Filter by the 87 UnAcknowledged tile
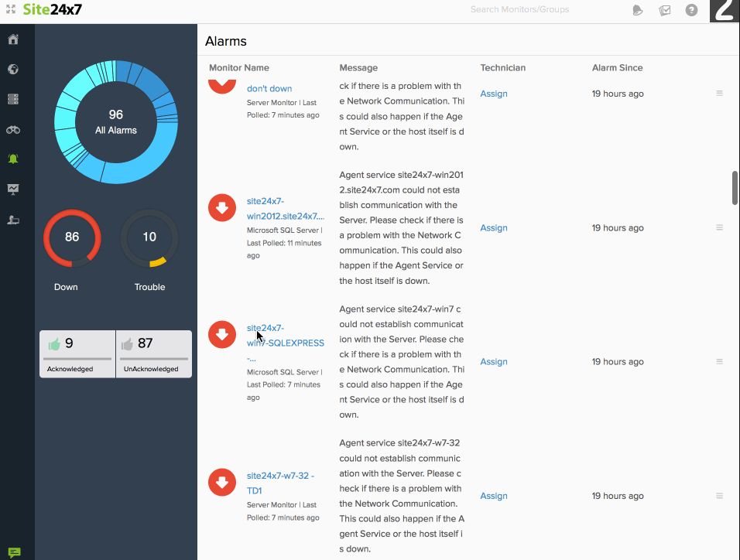This screenshot has width=740, height=560. 154,353
